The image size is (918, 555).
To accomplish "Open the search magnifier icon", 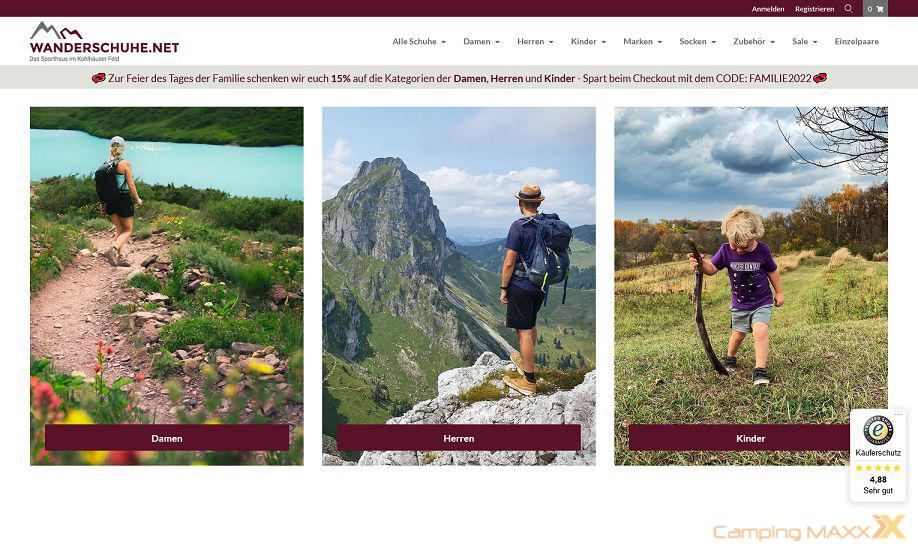I will 848,9.
